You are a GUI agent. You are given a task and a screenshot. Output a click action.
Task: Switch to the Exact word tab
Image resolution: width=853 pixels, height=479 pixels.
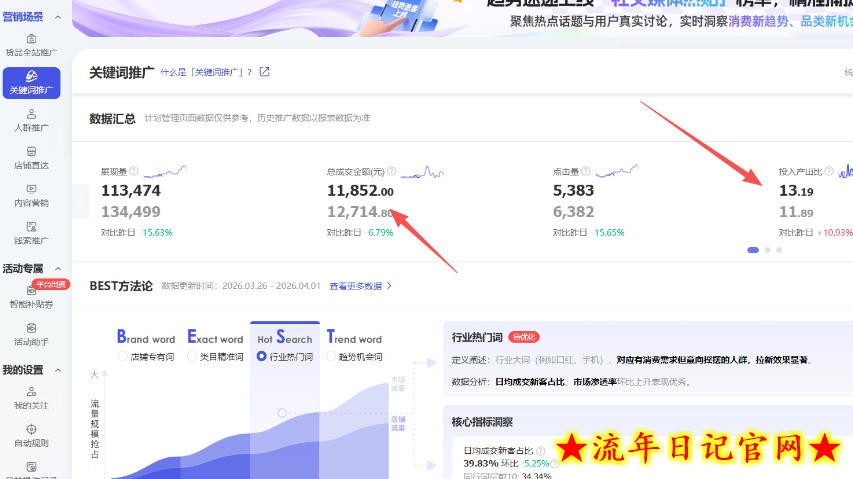215,337
